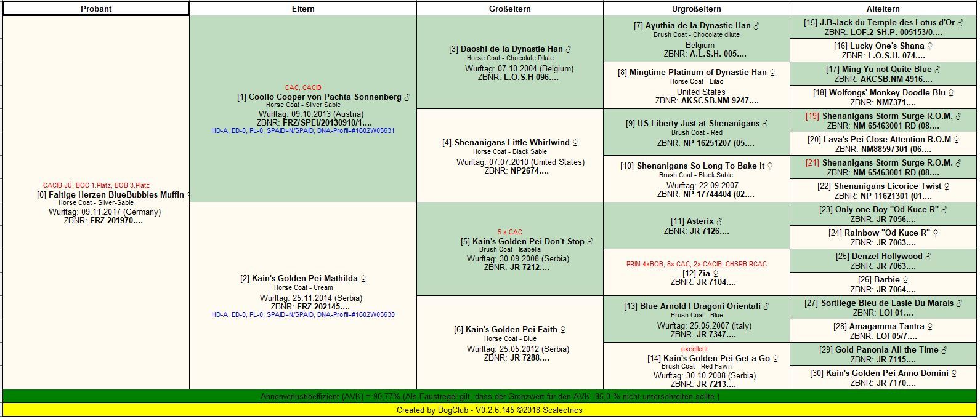
Task: Click the yellow Created by DogClub footer
Action: click(490, 410)
